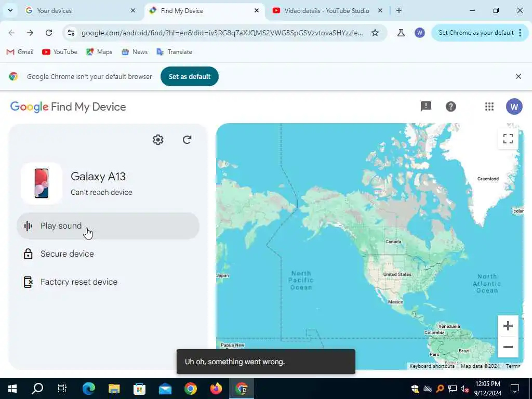Viewport: 532px width, 399px height.
Task: Close the Your devices tab
Action: pyautogui.click(x=133, y=11)
